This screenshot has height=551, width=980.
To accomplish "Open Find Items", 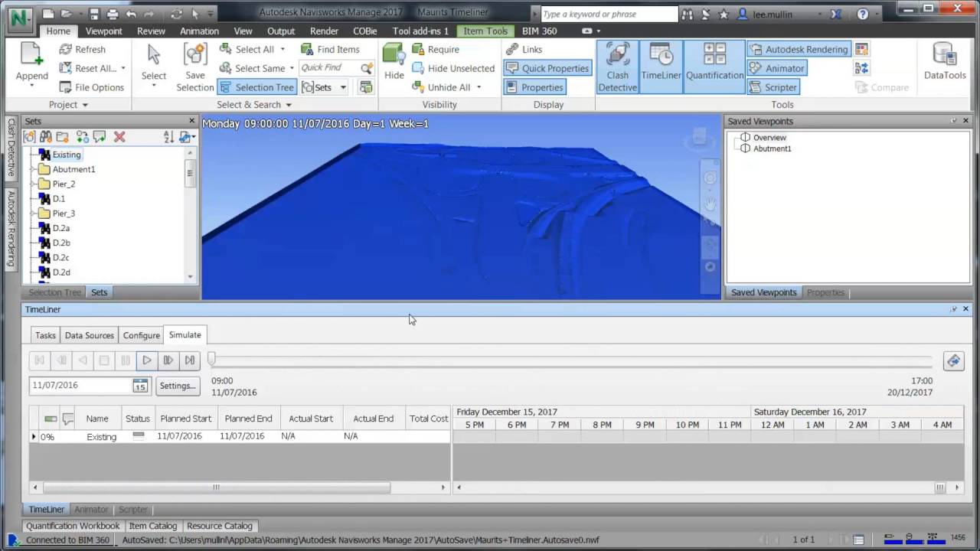I will tap(330, 49).
